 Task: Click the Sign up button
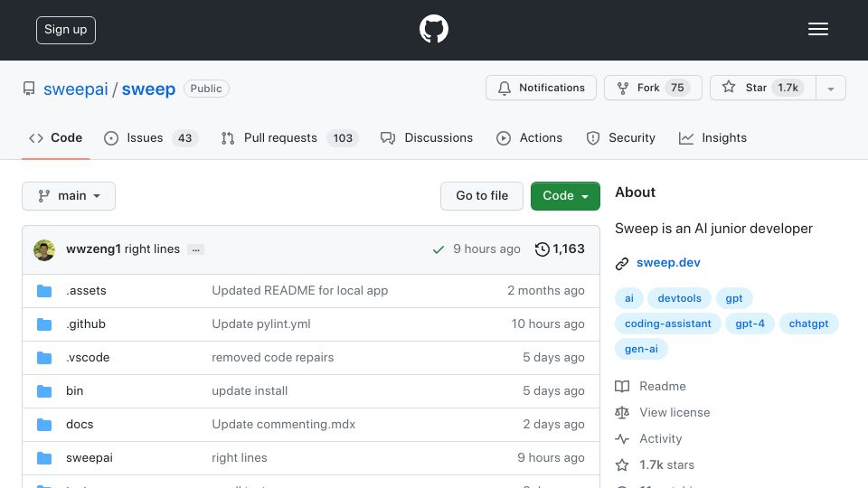pos(66,30)
